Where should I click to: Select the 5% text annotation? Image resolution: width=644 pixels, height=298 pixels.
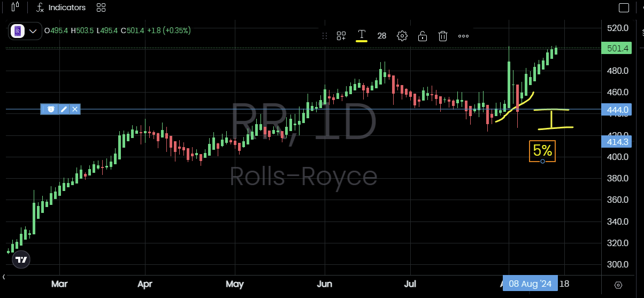(542, 150)
